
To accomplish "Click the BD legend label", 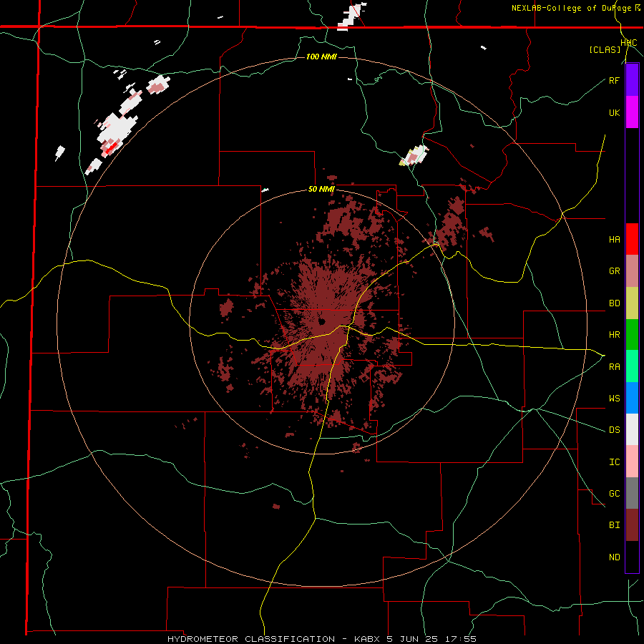I will [x=614, y=303].
